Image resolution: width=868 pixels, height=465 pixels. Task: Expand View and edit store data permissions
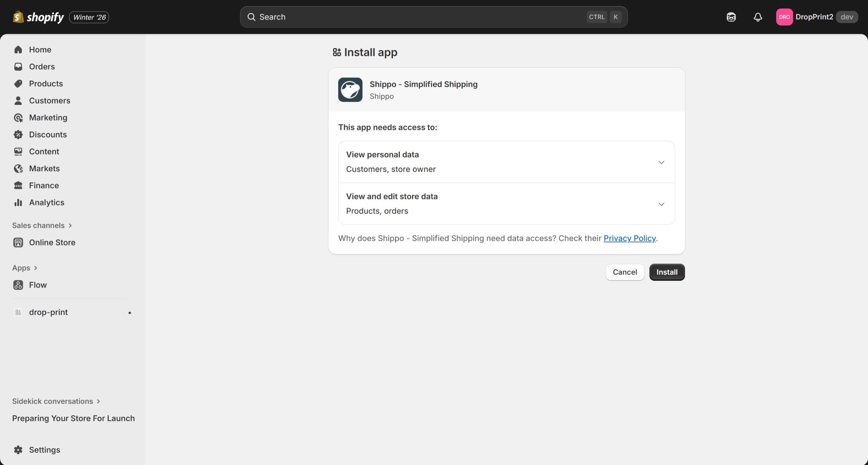pos(506,204)
